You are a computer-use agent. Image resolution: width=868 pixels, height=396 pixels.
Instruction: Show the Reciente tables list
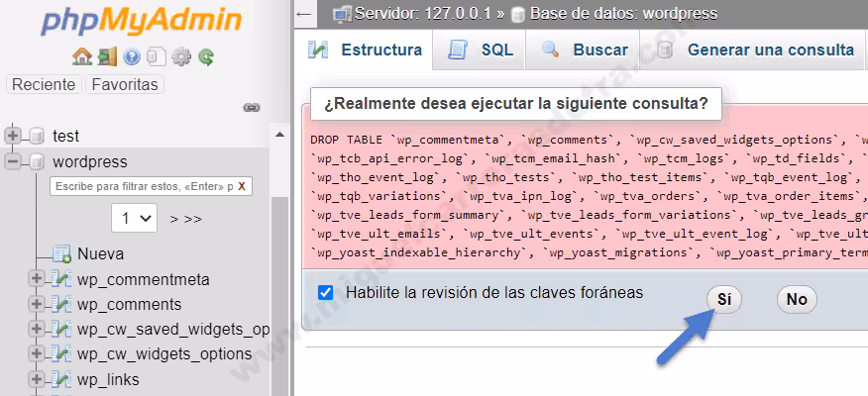point(44,84)
